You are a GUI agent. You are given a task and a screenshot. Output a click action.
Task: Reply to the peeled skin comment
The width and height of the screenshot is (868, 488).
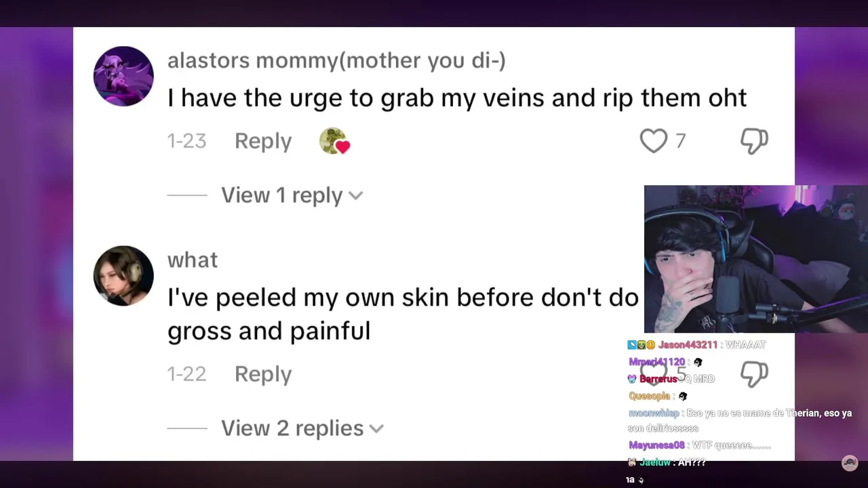click(263, 374)
